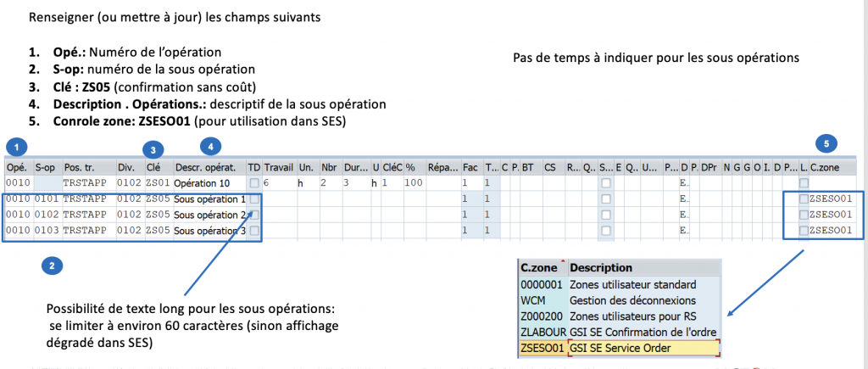Check the L. box in the Opération 10 row

[x=804, y=183]
